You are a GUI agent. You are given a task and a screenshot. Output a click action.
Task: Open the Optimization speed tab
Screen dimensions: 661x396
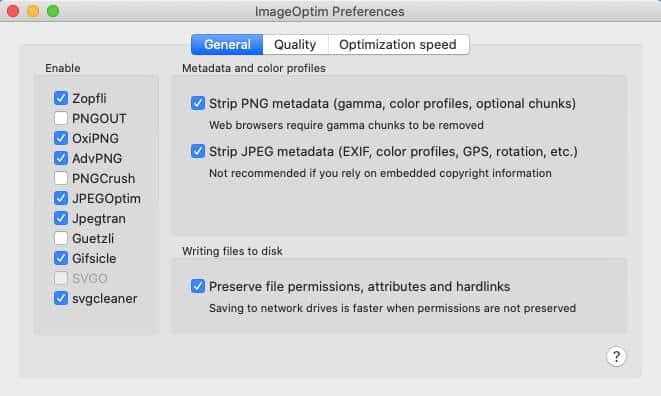(398, 45)
